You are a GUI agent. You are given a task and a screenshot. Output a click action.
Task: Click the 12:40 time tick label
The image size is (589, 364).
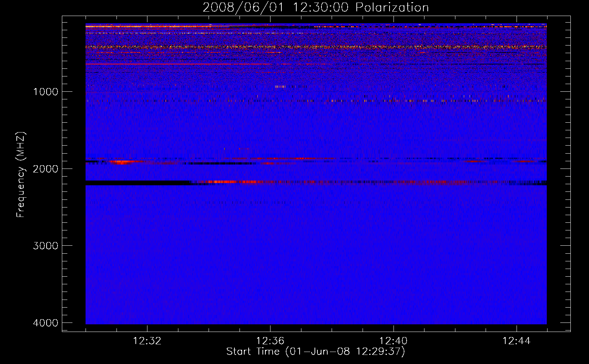[x=394, y=341]
